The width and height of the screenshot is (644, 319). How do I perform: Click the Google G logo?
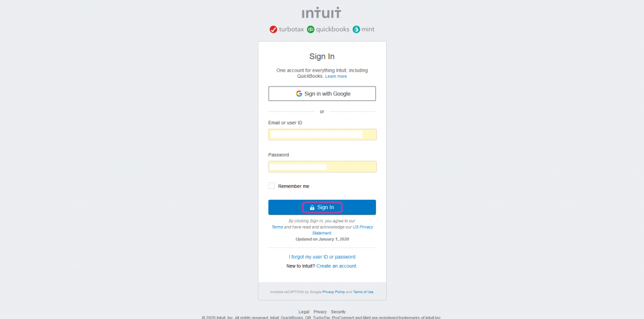[x=299, y=94]
